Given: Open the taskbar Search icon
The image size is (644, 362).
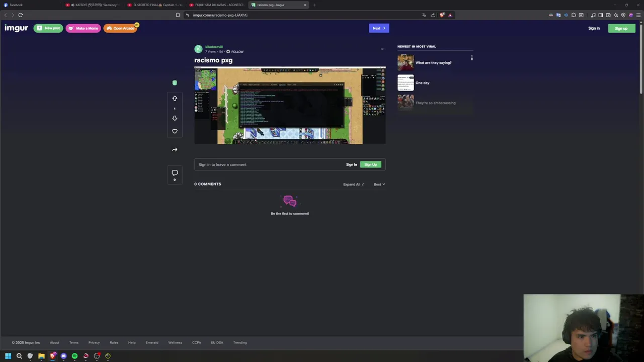Looking at the screenshot, I should 19,356.
